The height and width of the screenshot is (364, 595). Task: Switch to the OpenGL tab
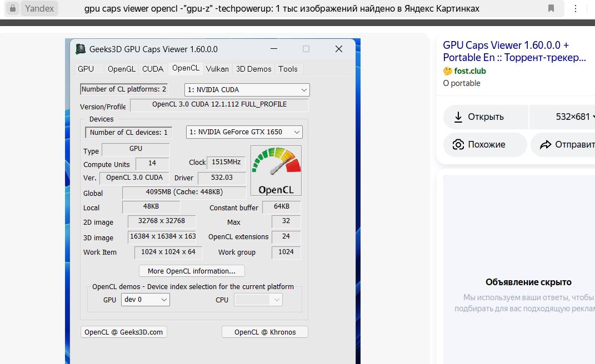(x=122, y=69)
